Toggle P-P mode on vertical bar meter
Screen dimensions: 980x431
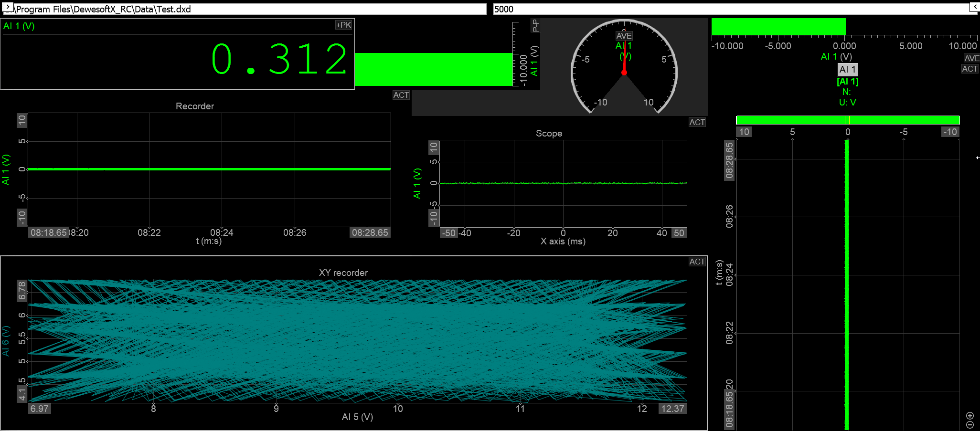[535, 25]
